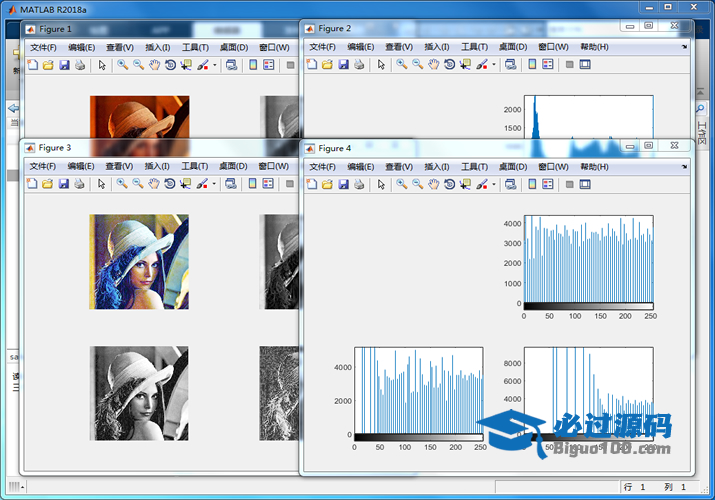The width and height of the screenshot is (715, 500).
Task: Open the brush dropdown arrow in Figure 4
Action: (x=494, y=185)
